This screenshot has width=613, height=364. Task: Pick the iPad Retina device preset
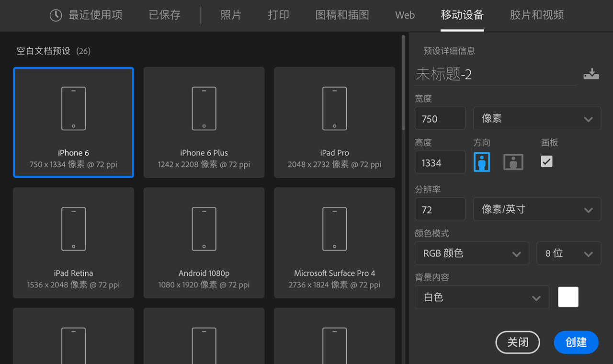click(73, 243)
